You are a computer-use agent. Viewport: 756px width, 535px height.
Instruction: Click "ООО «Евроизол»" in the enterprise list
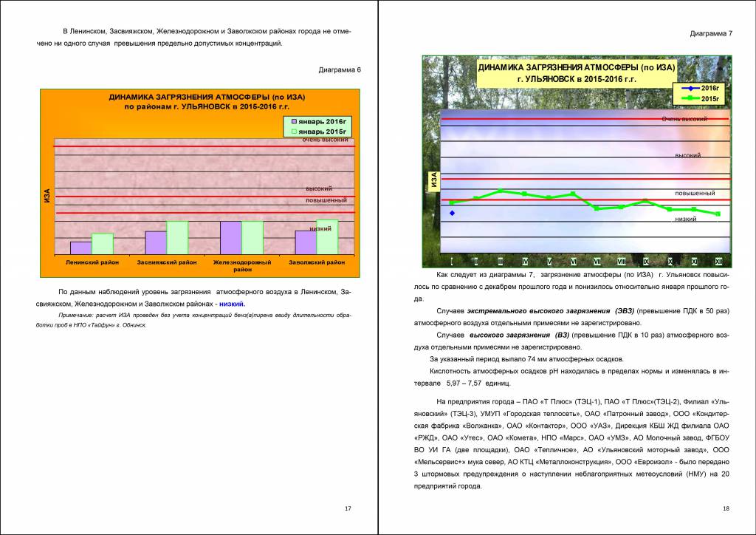(x=644, y=462)
